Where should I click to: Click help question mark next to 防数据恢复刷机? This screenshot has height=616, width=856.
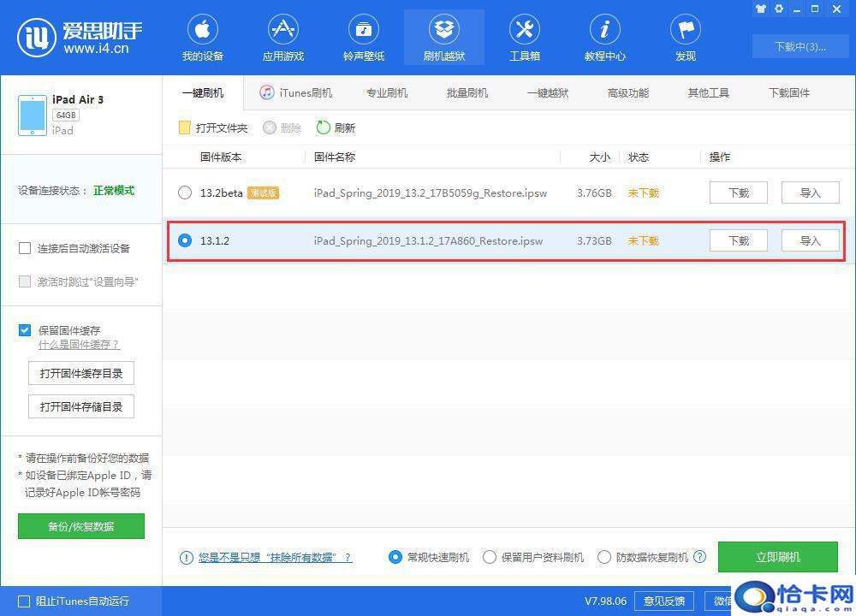699,556
